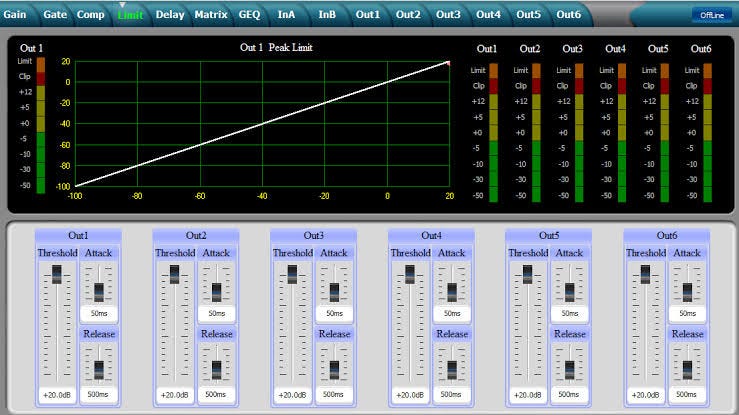Screen dimensions: 739x415
Task: Switch to the Matrix tab
Action: tap(211, 15)
